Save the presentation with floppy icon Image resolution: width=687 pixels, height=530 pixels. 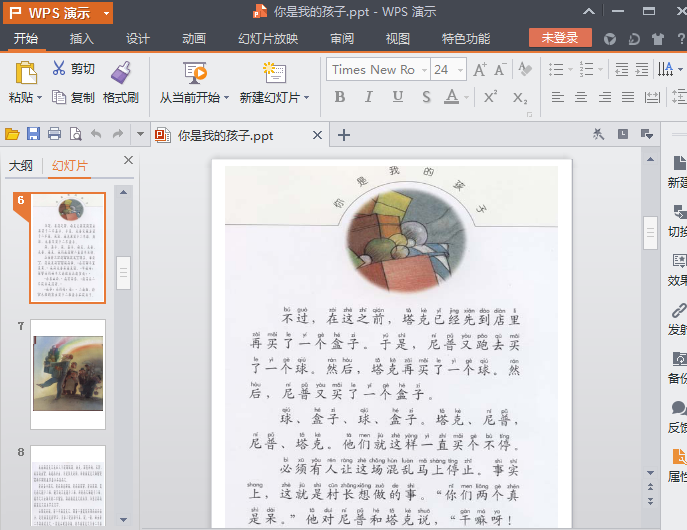33,134
